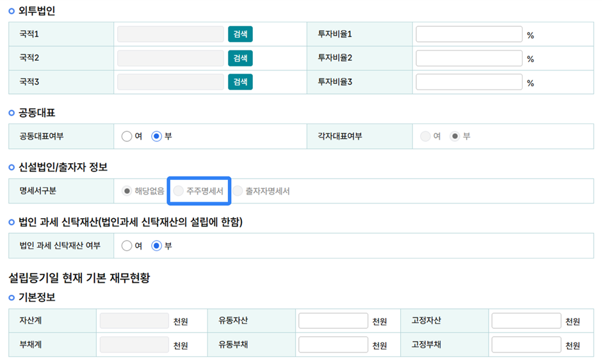Click into the 투자비율2 input box
The height and width of the screenshot is (364, 602).
pyautogui.click(x=469, y=58)
